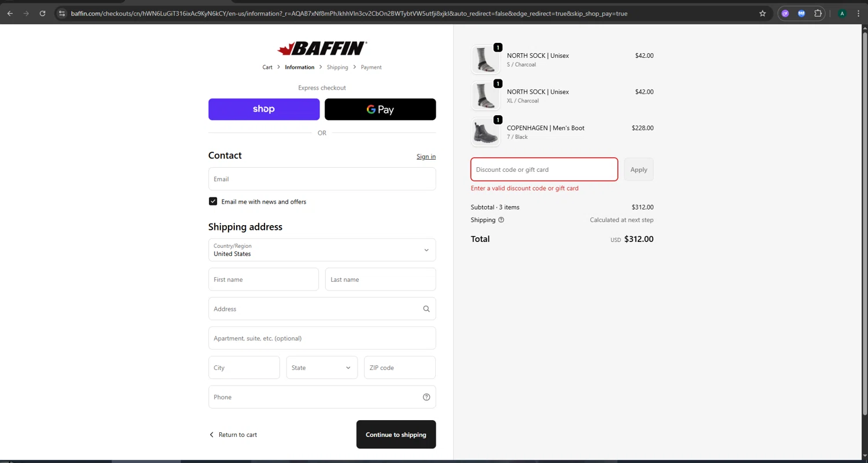The height and width of the screenshot is (463, 868).
Task: Open the Chrome profile avatar
Action: click(842, 13)
